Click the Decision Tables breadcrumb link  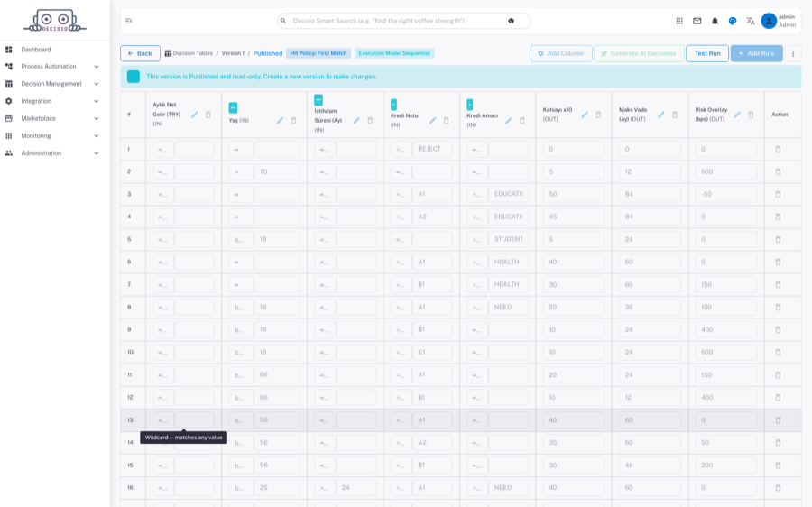click(x=192, y=53)
